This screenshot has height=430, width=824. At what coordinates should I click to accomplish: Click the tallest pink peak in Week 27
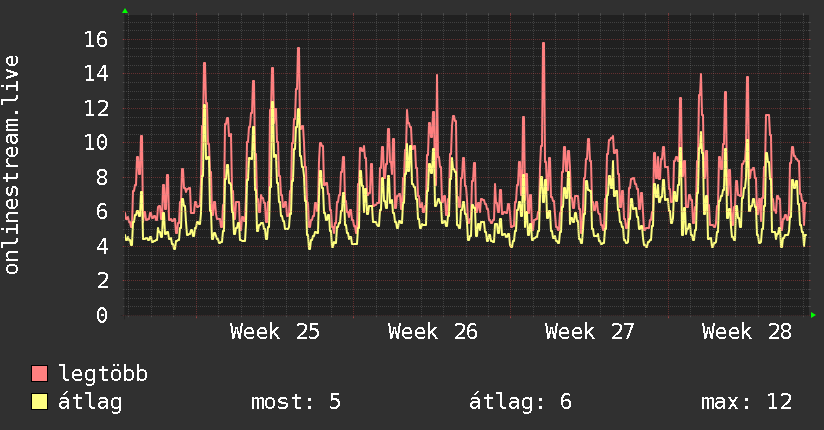coord(543,44)
